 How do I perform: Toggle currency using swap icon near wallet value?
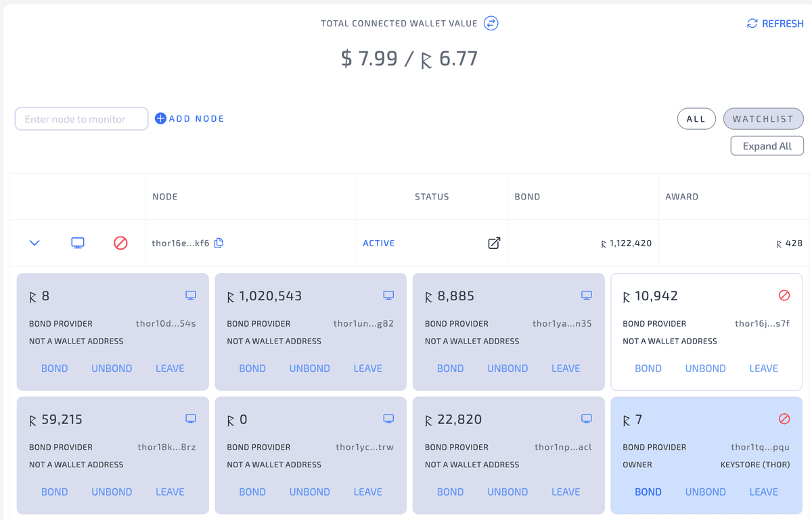tap(491, 22)
